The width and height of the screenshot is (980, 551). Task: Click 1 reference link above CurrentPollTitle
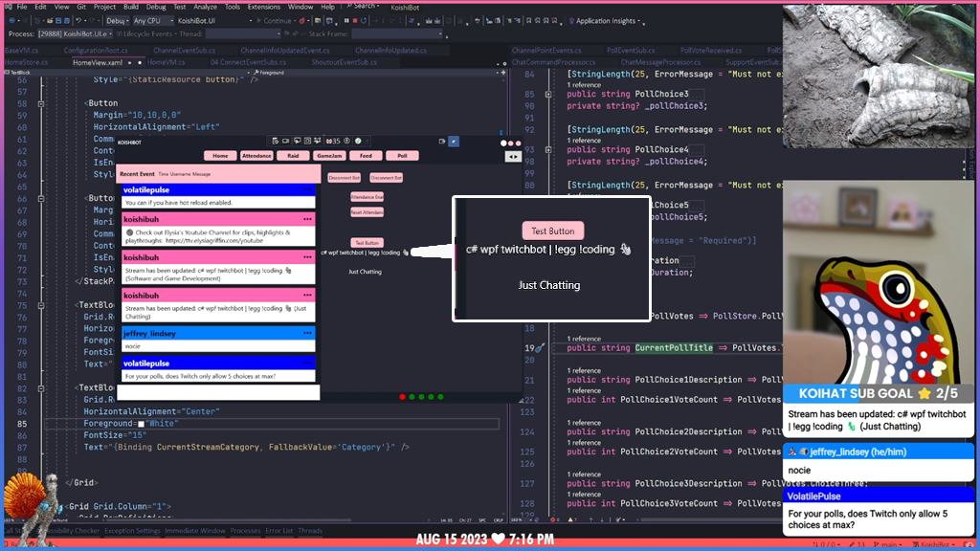click(584, 339)
